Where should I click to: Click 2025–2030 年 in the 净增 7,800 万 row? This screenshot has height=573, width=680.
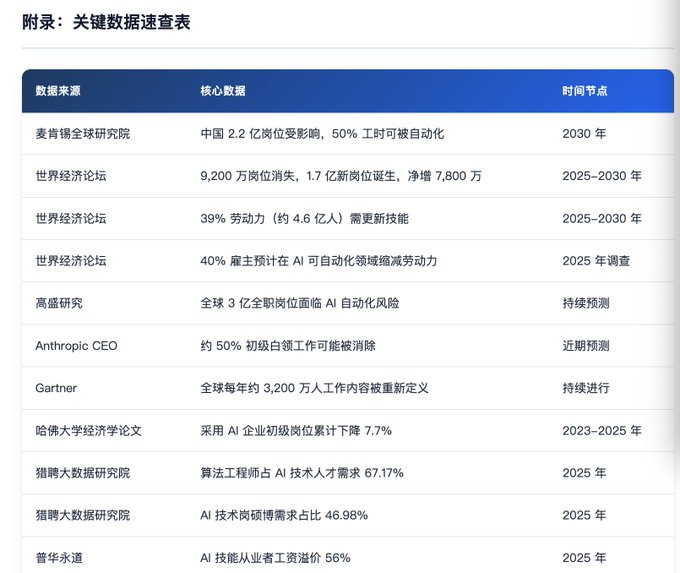point(602,176)
